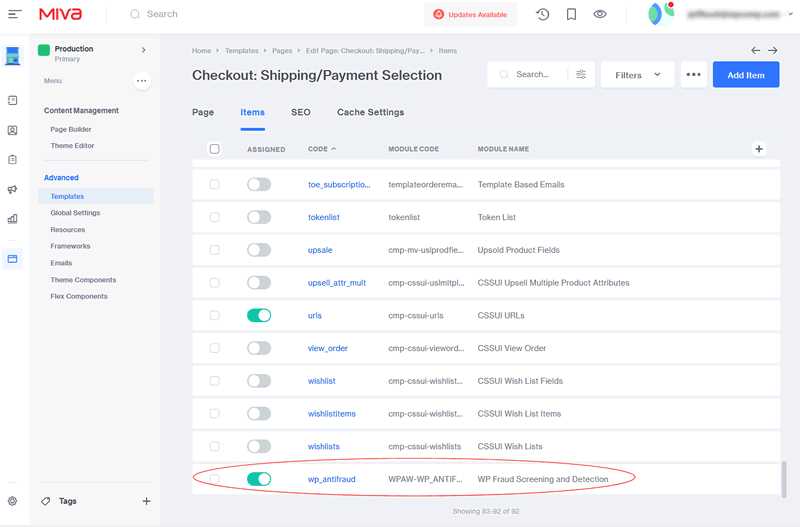The image size is (800, 527).
Task: Open advanced search sliders icon
Action: (581, 74)
